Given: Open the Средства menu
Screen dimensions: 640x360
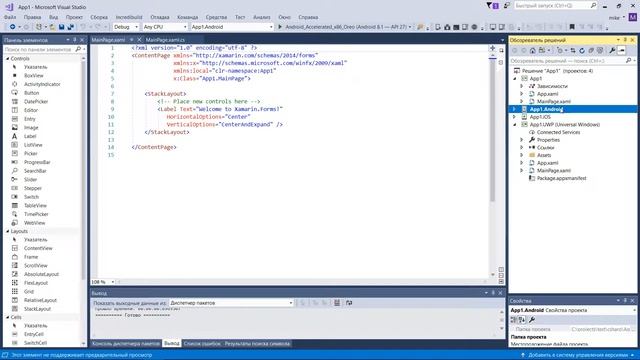Looking at the screenshot, I should click(x=216, y=17).
